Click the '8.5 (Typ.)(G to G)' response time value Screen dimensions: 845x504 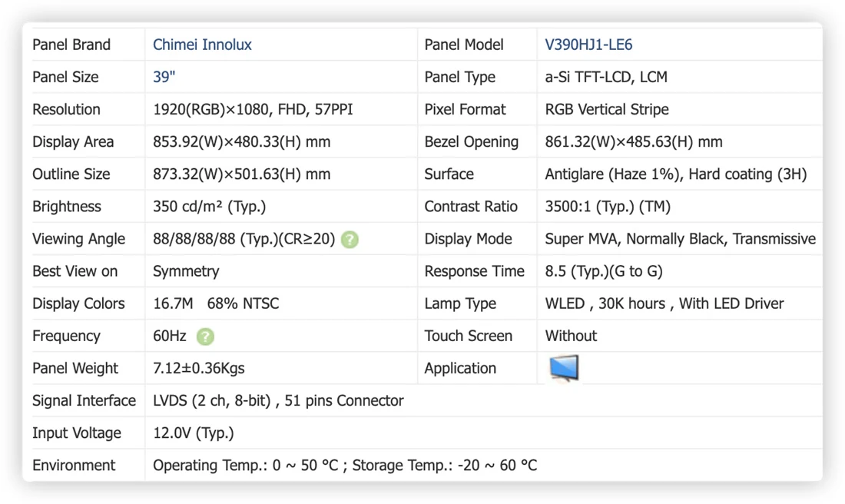pos(604,271)
